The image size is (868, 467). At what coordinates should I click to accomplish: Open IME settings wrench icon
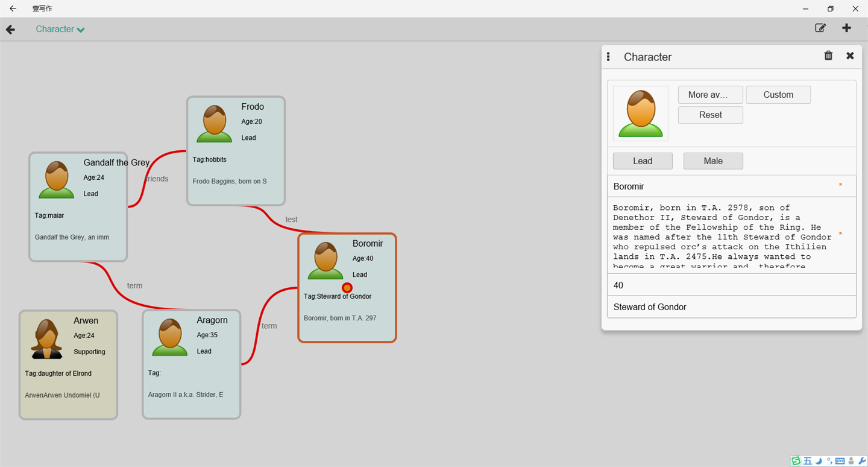click(862, 461)
